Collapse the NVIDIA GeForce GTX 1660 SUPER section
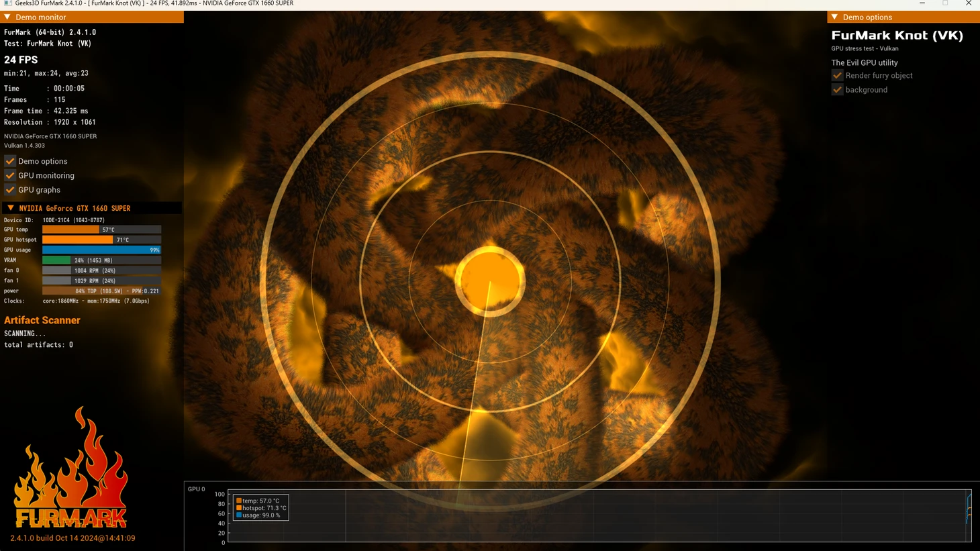Screen dimensions: 980x551 point(10,208)
